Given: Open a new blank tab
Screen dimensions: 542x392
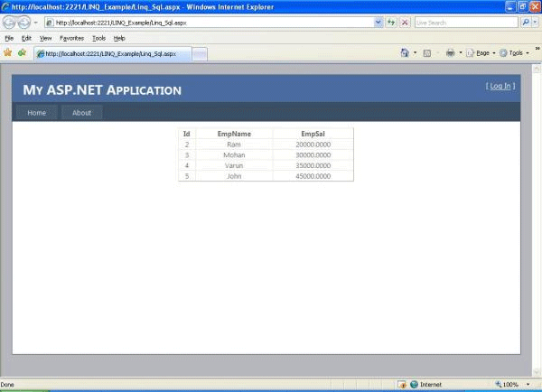Looking at the screenshot, I should pos(200,54).
